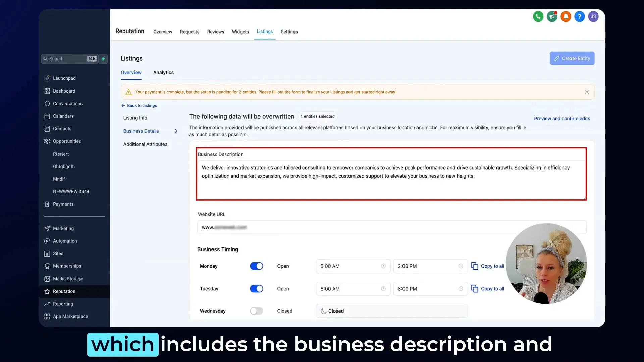
Task: Click the Wednesday Closed field
Action: point(392,311)
